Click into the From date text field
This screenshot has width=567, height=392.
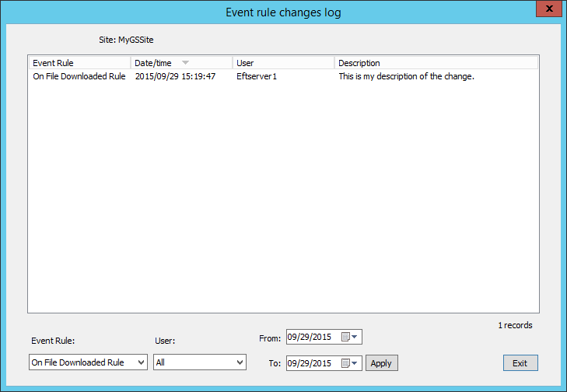click(x=311, y=338)
